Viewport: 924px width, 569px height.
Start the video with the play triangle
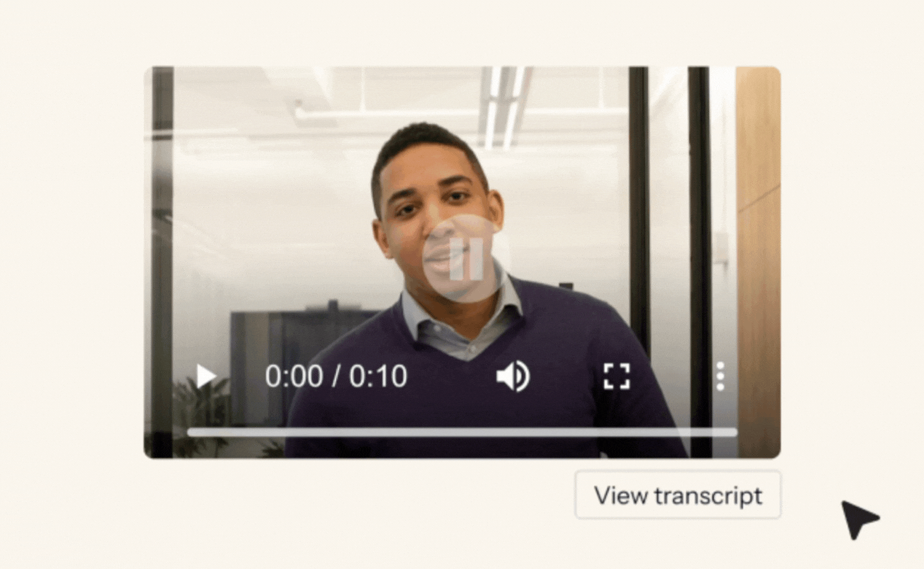[206, 376]
